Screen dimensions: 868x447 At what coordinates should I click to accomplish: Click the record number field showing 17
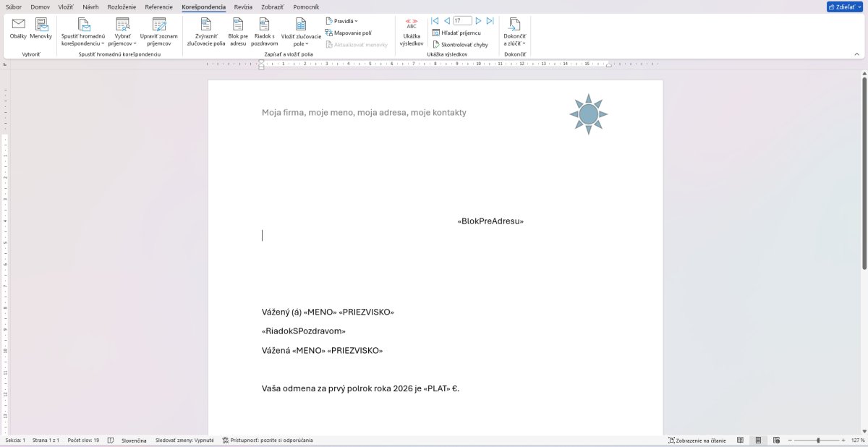point(462,21)
